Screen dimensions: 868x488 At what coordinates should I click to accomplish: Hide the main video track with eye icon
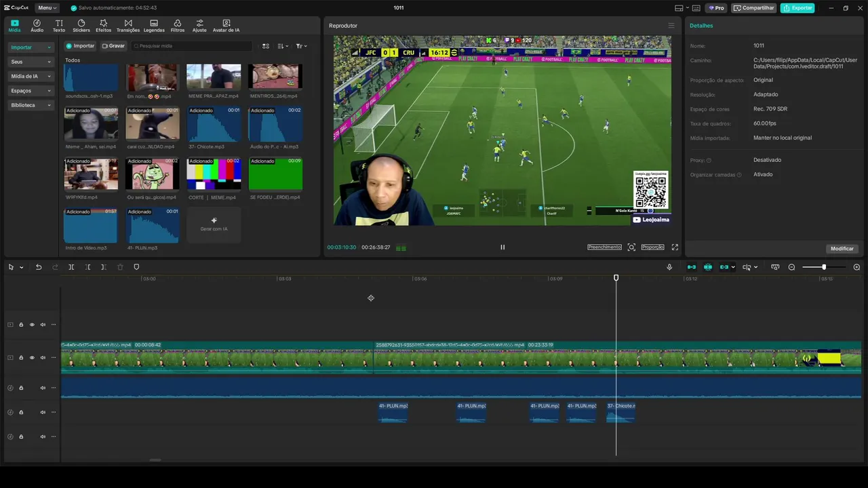click(x=32, y=357)
